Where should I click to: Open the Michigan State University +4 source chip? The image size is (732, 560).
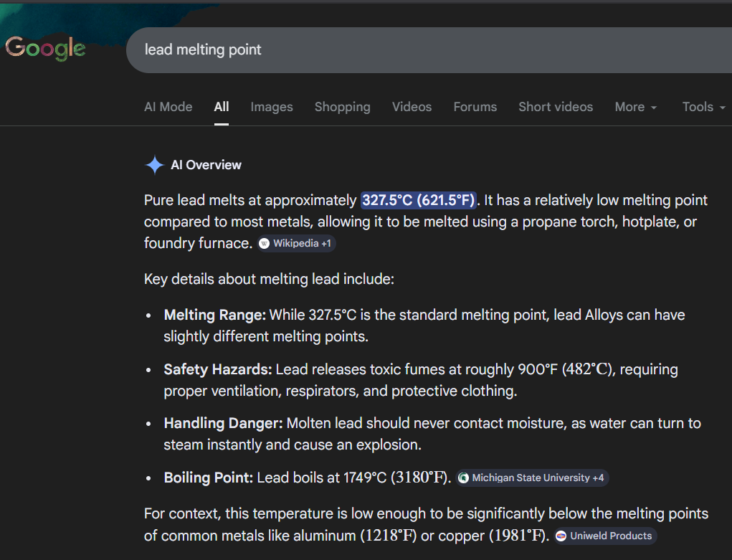532,478
